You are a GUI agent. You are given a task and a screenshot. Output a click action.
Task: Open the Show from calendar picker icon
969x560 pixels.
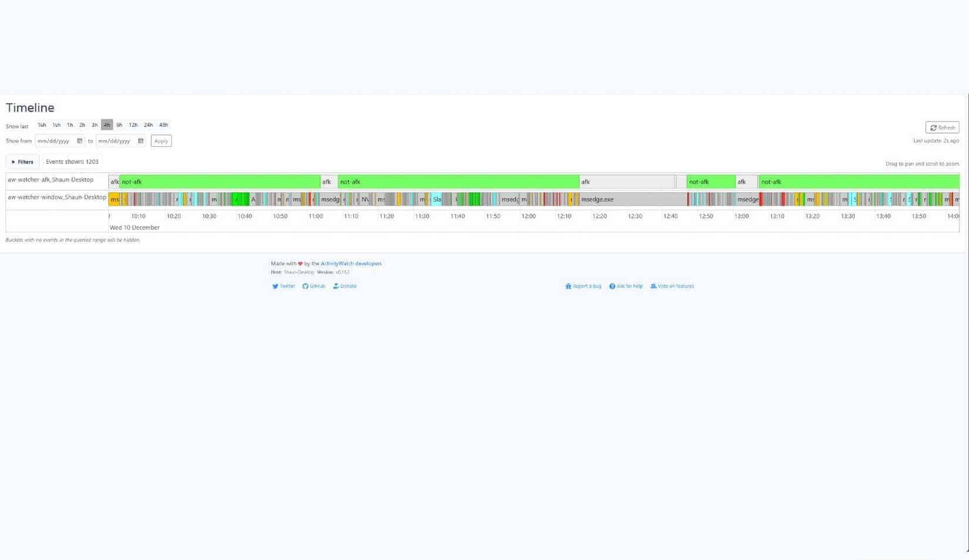coord(79,141)
